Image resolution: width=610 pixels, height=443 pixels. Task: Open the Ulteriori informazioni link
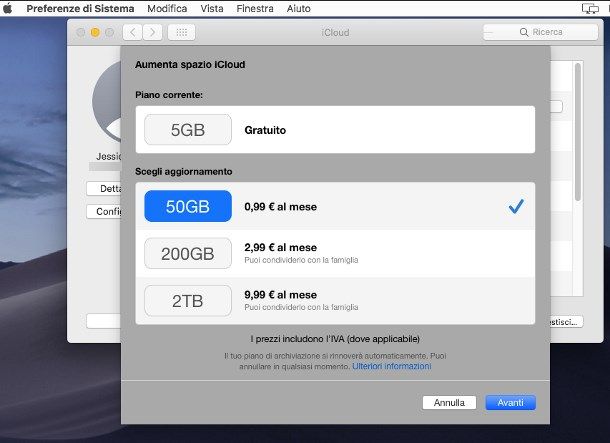[392, 366]
